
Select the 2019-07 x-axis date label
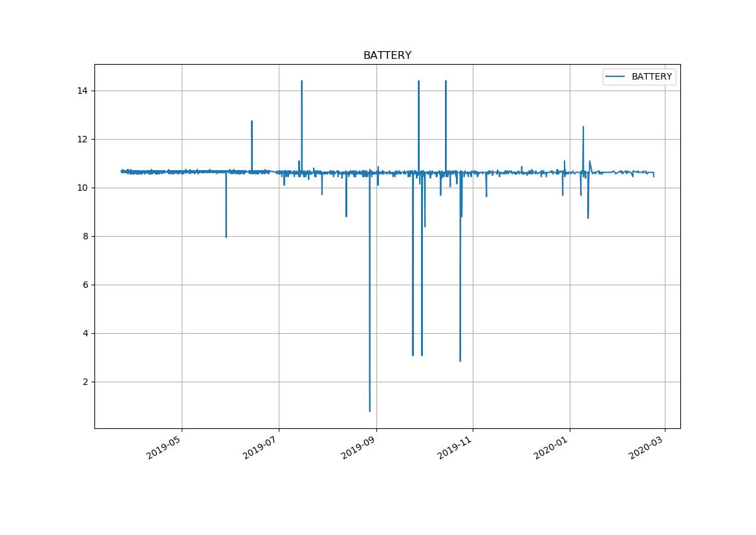coord(261,448)
